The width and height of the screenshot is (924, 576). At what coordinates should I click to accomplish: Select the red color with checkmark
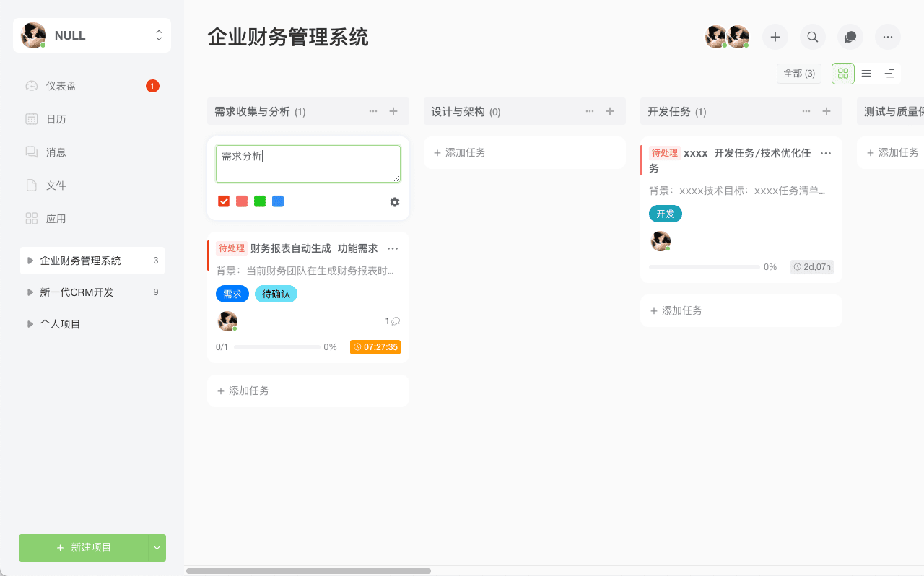[x=224, y=201]
